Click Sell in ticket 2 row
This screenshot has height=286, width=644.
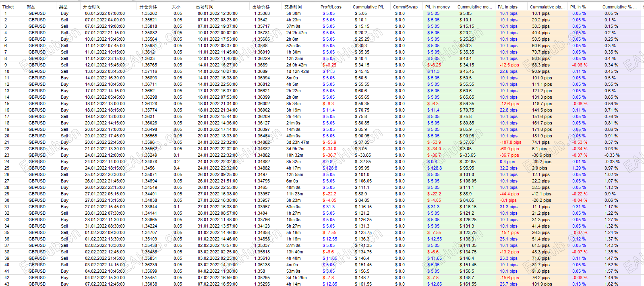coord(64,20)
